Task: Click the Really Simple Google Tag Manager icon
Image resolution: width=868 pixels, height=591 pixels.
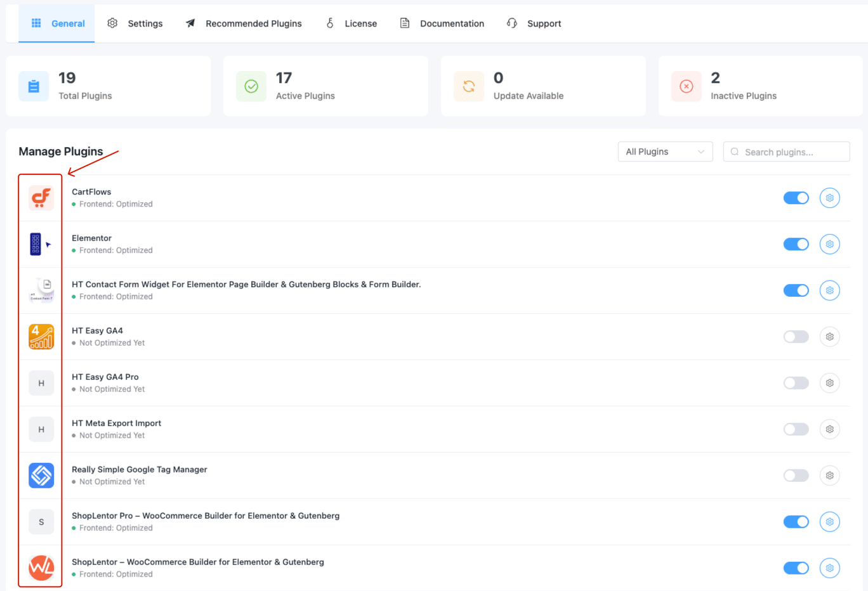Action: click(x=41, y=475)
